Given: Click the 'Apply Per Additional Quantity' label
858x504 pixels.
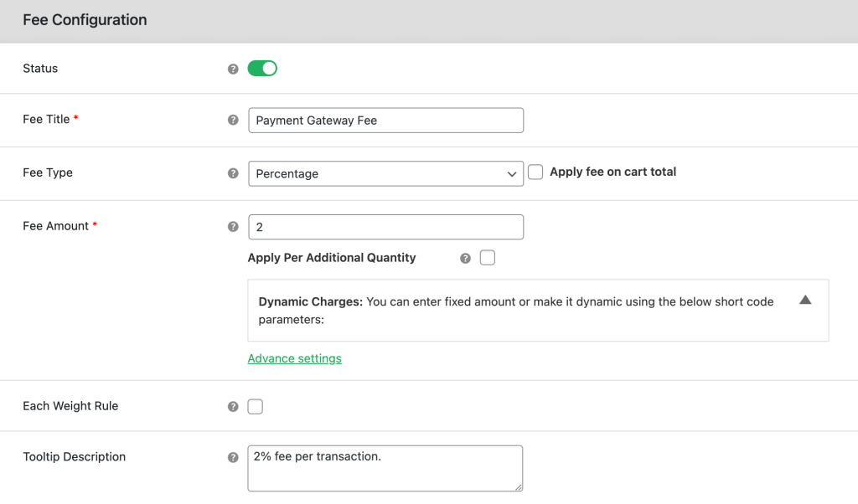Looking at the screenshot, I should [x=332, y=258].
